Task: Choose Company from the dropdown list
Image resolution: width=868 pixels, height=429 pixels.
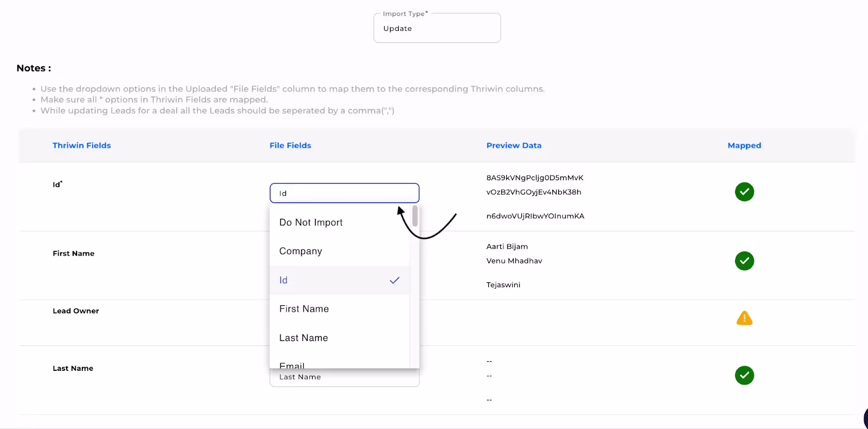Action: click(340, 251)
